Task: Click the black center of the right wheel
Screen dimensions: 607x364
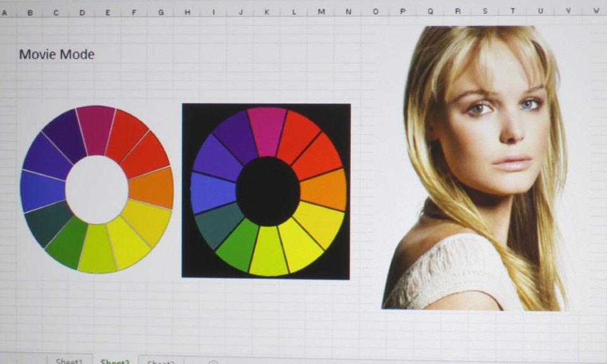Action: (x=267, y=191)
